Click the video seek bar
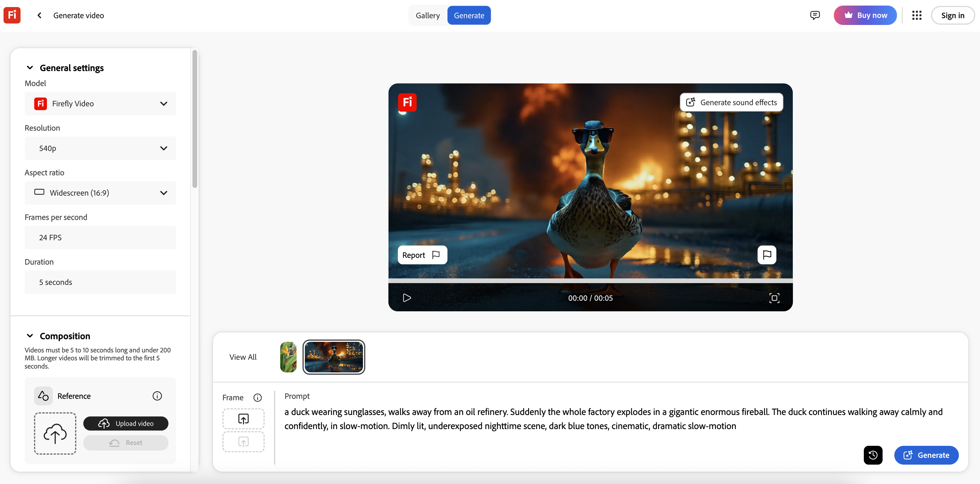Screen dimensions: 980x484 pyautogui.click(x=590, y=280)
